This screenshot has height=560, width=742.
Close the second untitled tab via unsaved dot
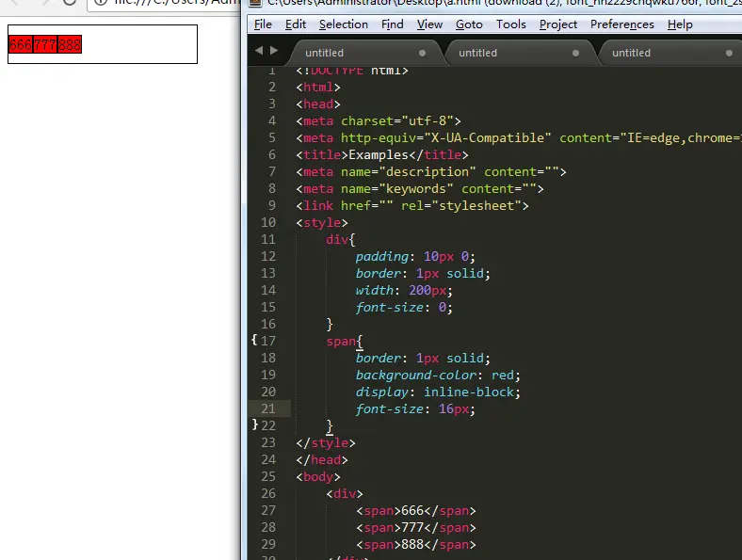point(575,53)
